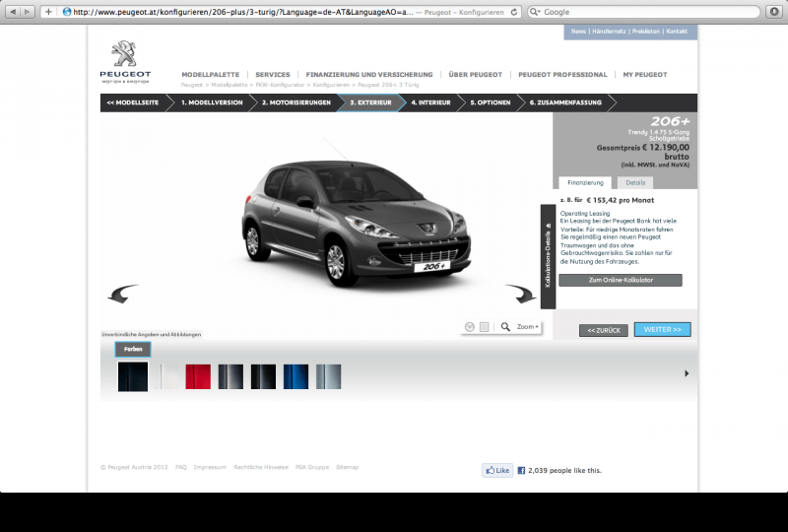Expand Zoom + control

coord(528,327)
